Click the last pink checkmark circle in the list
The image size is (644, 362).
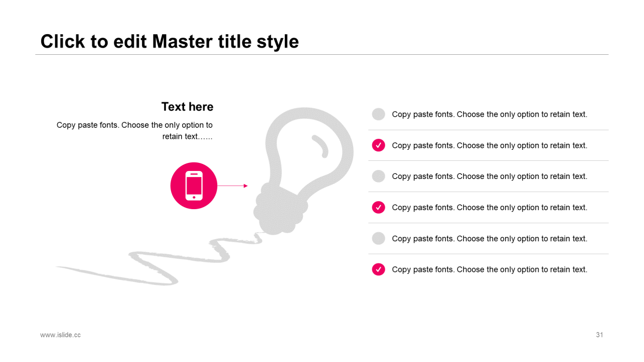pos(378,269)
